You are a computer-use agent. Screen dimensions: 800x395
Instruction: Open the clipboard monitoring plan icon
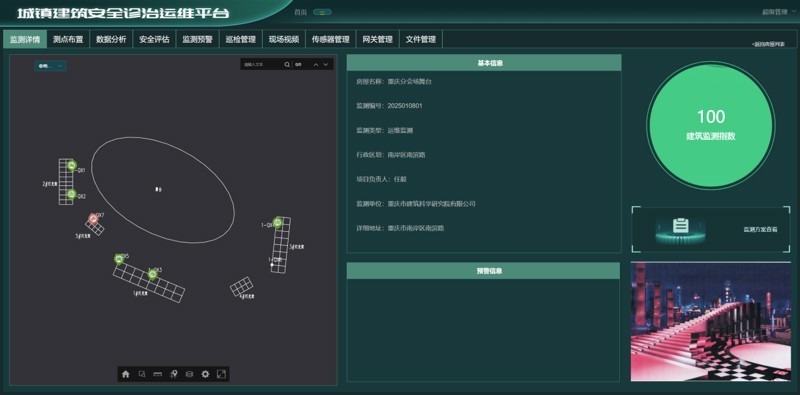(680, 226)
